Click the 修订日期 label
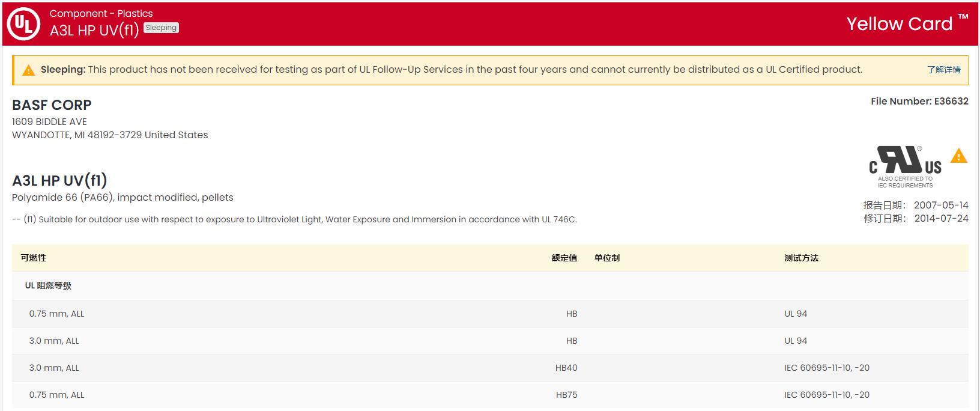980x411 pixels. [x=885, y=219]
